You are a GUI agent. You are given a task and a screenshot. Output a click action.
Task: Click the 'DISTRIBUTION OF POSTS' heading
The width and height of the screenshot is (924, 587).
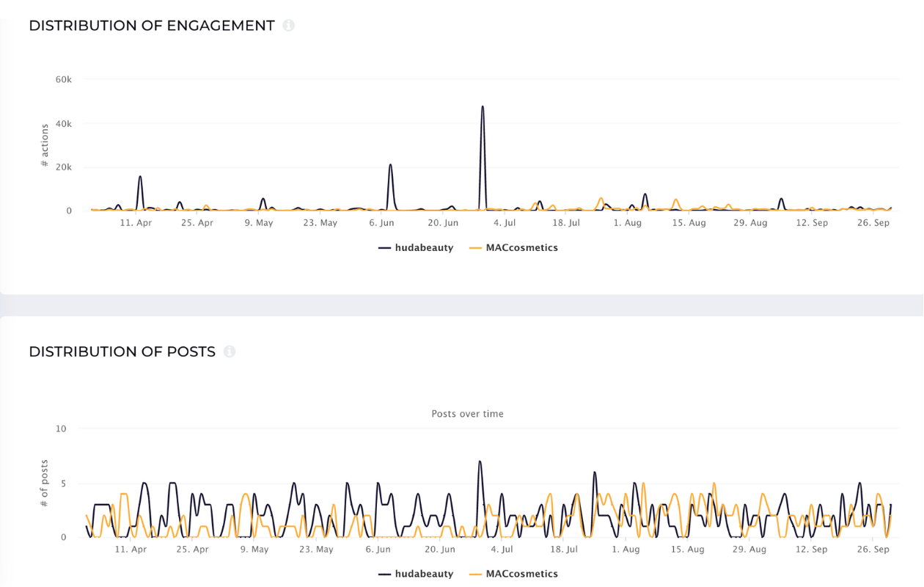pos(122,352)
